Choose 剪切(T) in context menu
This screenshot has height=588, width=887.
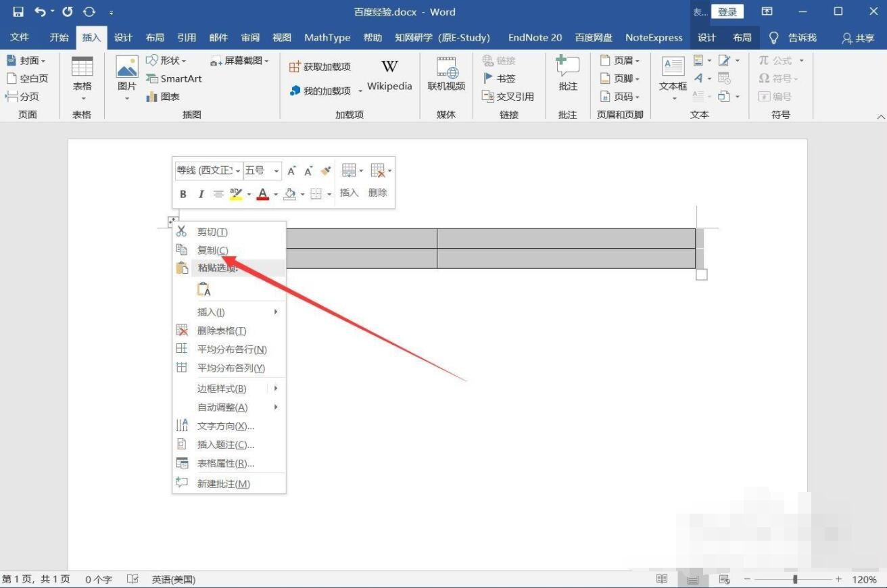[x=229, y=232]
